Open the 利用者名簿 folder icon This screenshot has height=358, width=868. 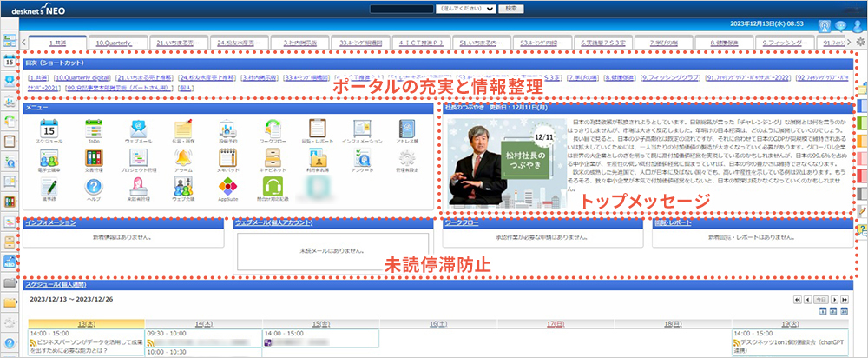317,158
